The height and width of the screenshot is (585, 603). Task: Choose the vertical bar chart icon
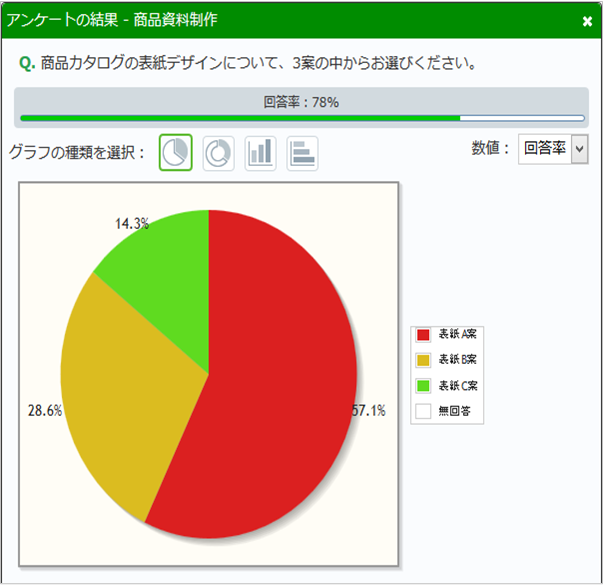point(260,153)
